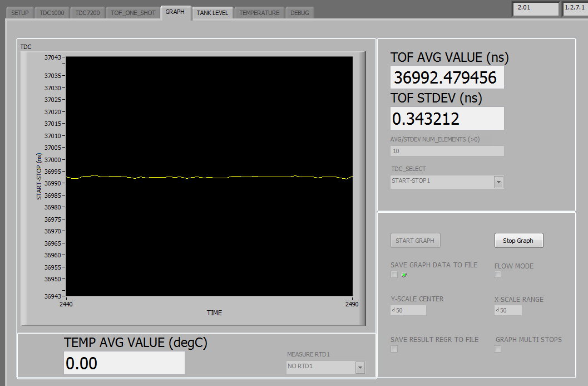
Task: Click the y-axis label 36970
Action: [x=52, y=231]
